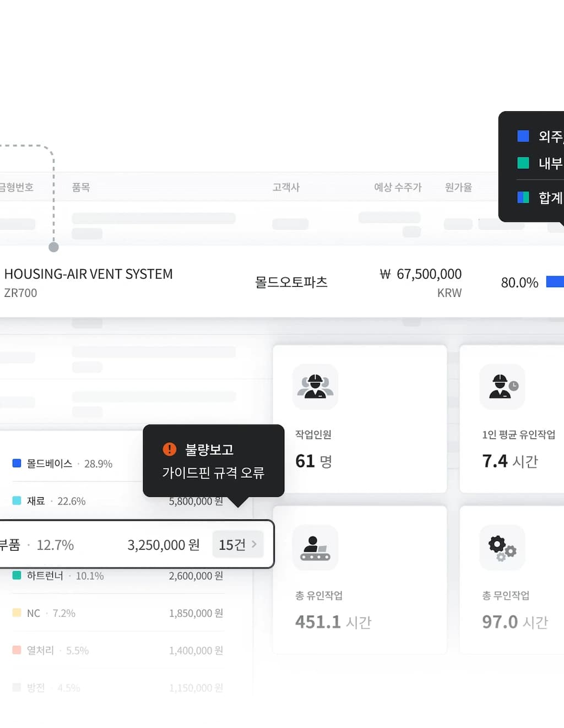Click the 7.4 시간 average value
Screen dimensions: 564x728
click(510, 461)
